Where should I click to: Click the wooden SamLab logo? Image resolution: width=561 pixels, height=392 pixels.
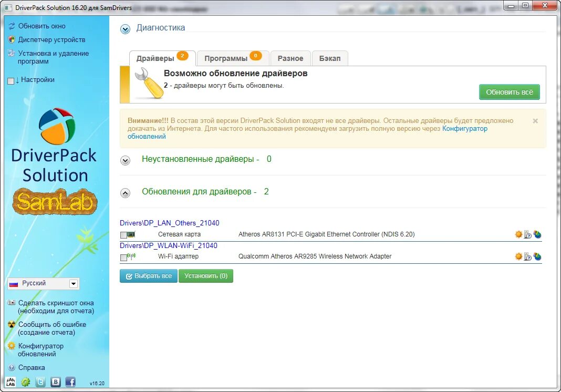55,202
